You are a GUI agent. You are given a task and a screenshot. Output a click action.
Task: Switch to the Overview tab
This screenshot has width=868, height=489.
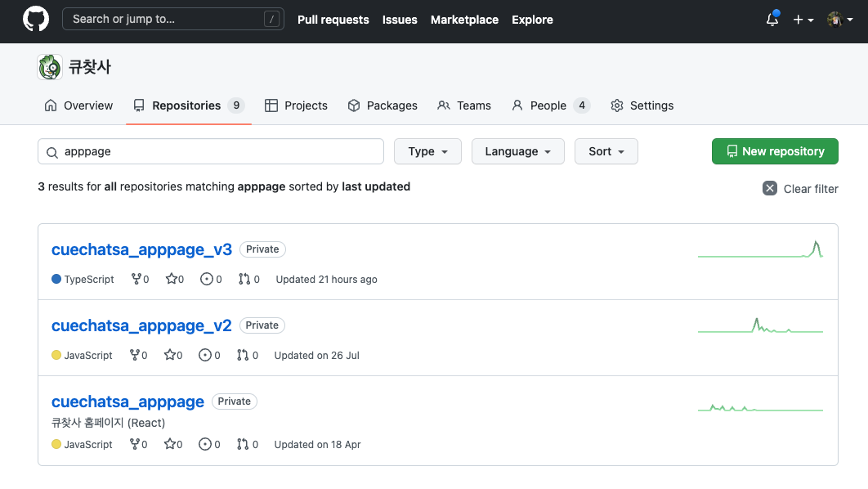point(78,105)
